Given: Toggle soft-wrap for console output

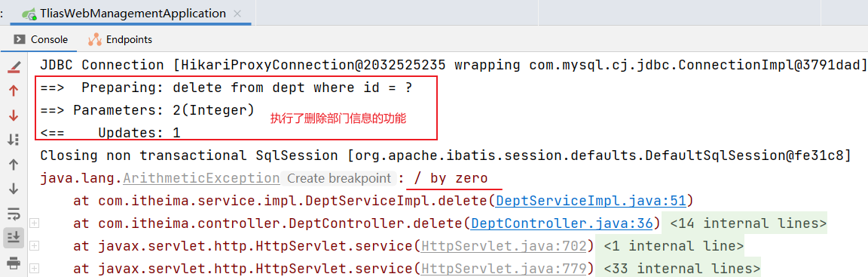Looking at the screenshot, I should (14, 213).
